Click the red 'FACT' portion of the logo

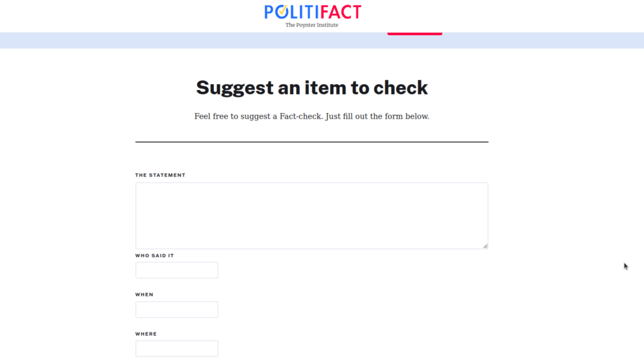[x=340, y=11]
